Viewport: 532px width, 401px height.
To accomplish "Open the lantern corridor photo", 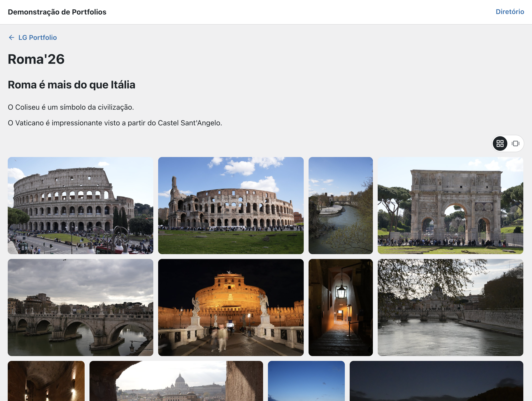I will [341, 308].
